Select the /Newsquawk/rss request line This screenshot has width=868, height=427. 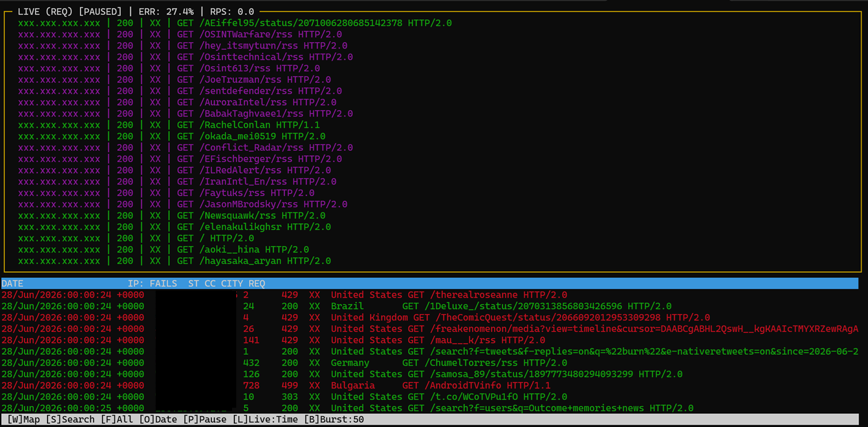(x=171, y=215)
